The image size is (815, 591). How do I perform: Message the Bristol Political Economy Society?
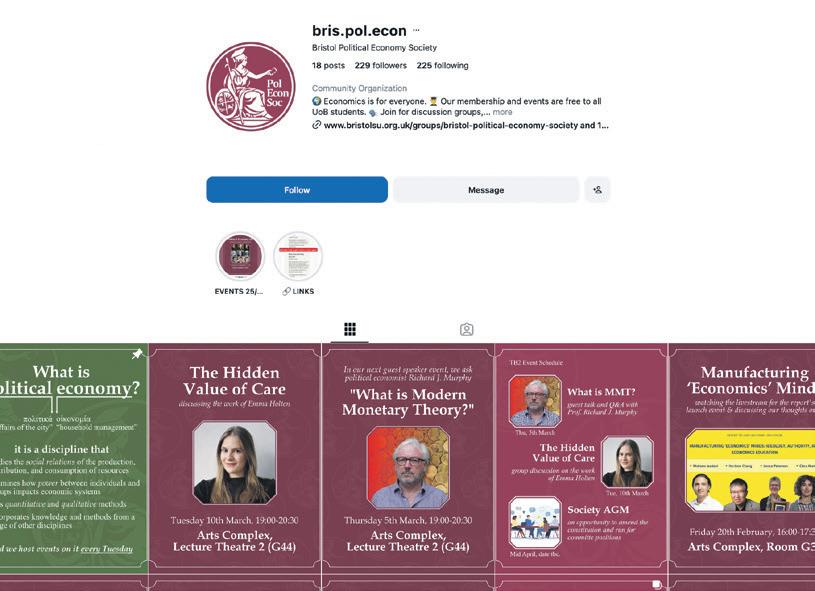tap(486, 190)
